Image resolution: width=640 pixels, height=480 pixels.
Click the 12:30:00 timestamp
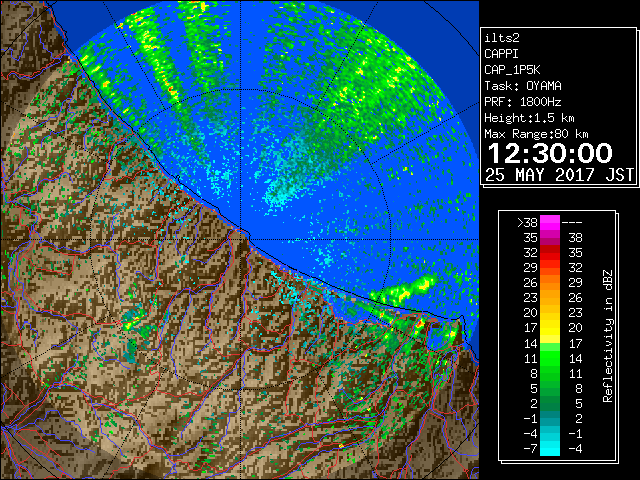coord(550,153)
